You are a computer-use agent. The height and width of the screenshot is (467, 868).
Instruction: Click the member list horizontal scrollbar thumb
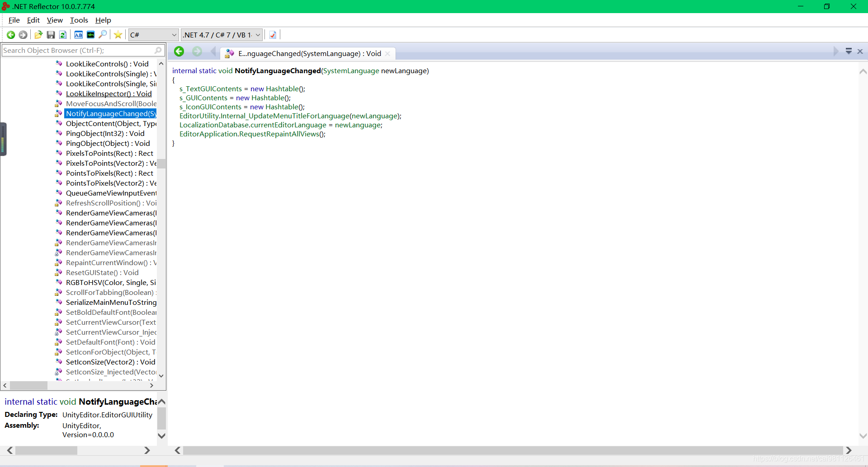28,385
